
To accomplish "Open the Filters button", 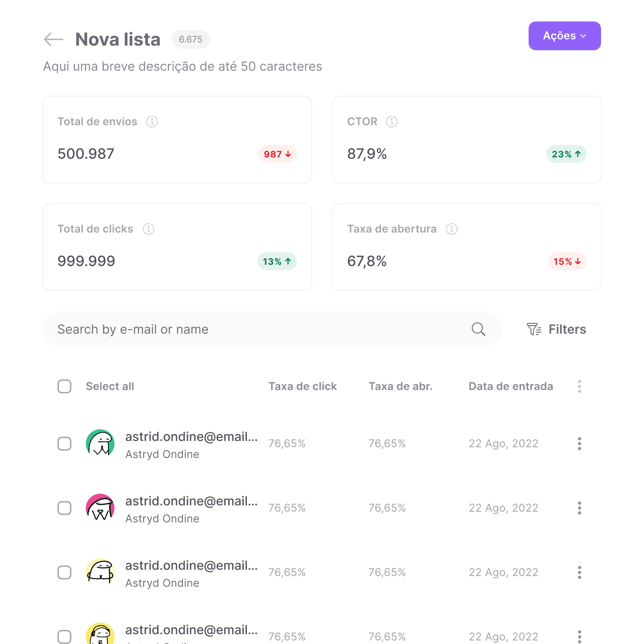I will pos(556,329).
